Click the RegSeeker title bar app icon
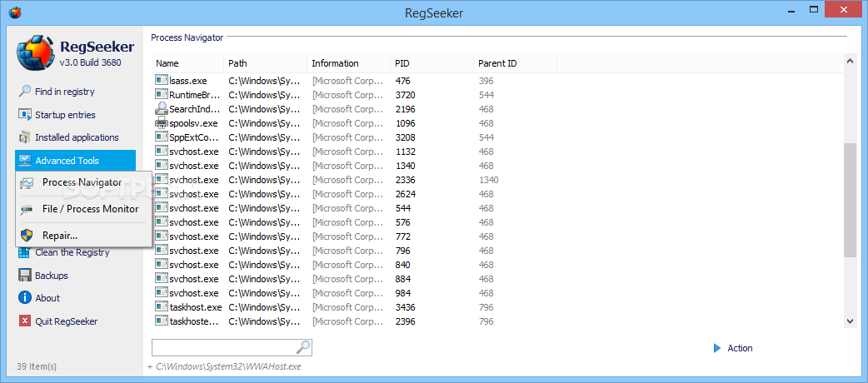The image size is (868, 383). tap(16, 12)
